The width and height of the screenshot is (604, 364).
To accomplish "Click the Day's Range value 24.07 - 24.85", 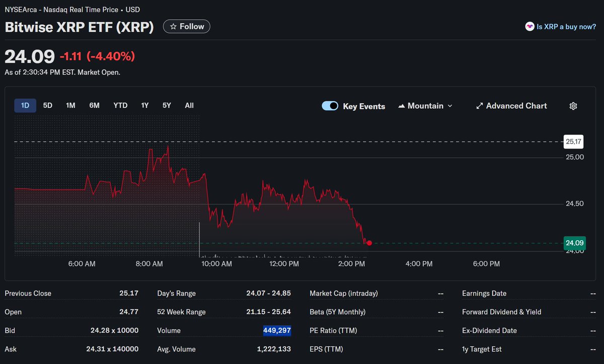I will pos(269,294).
